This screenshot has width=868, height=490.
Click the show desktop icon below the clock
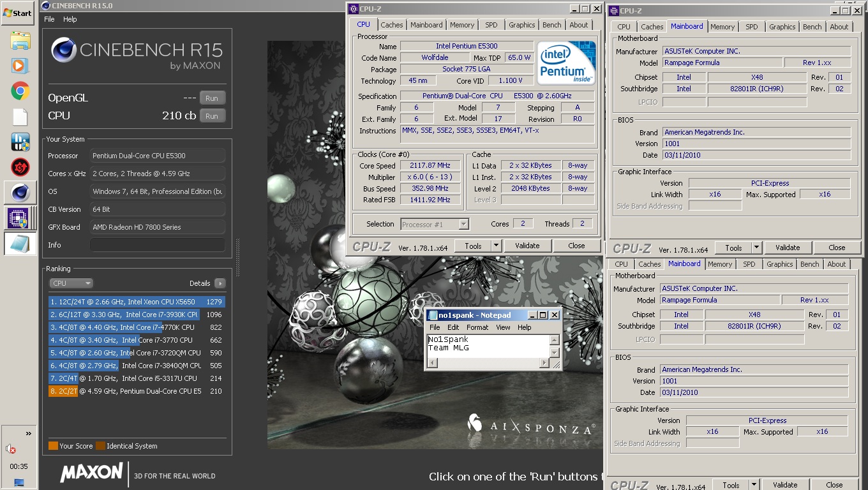point(19,482)
